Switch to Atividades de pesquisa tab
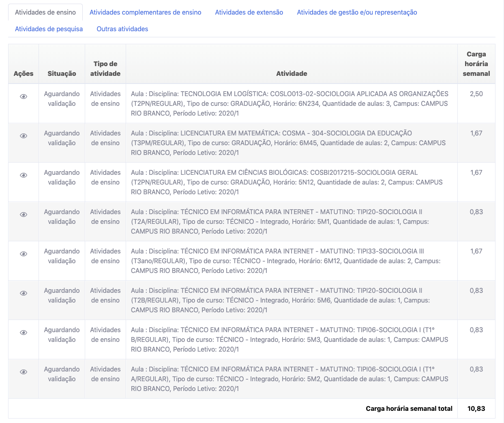 pyautogui.click(x=49, y=29)
